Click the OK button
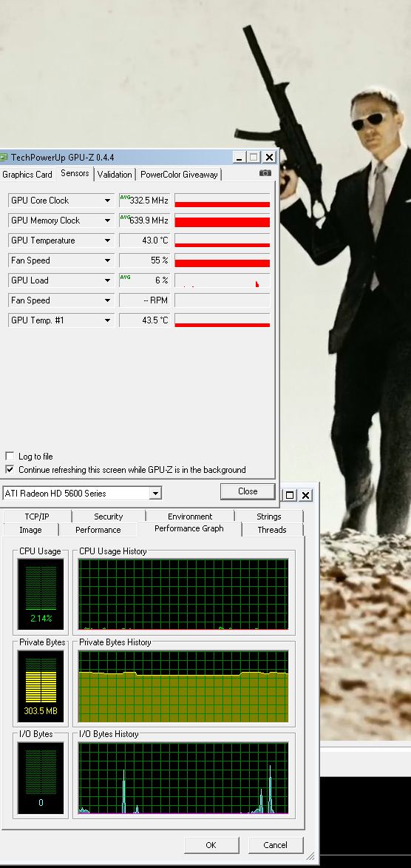The height and width of the screenshot is (868, 411). pyautogui.click(x=211, y=845)
